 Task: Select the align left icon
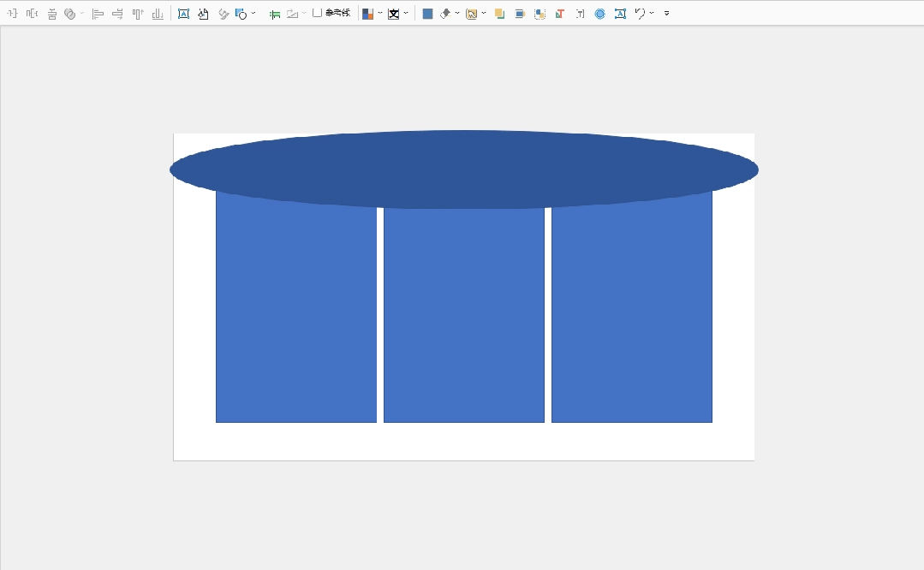coord(98,14)
